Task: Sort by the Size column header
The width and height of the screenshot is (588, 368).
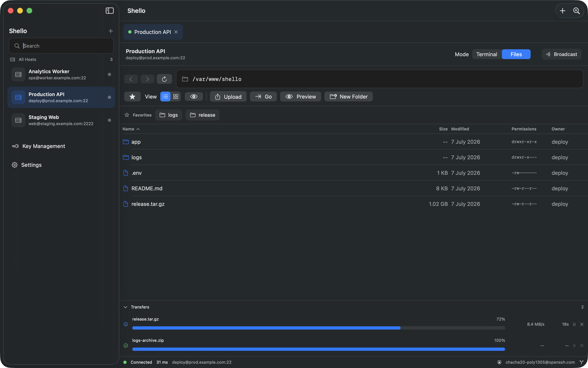Action: (x=443, y=129)
